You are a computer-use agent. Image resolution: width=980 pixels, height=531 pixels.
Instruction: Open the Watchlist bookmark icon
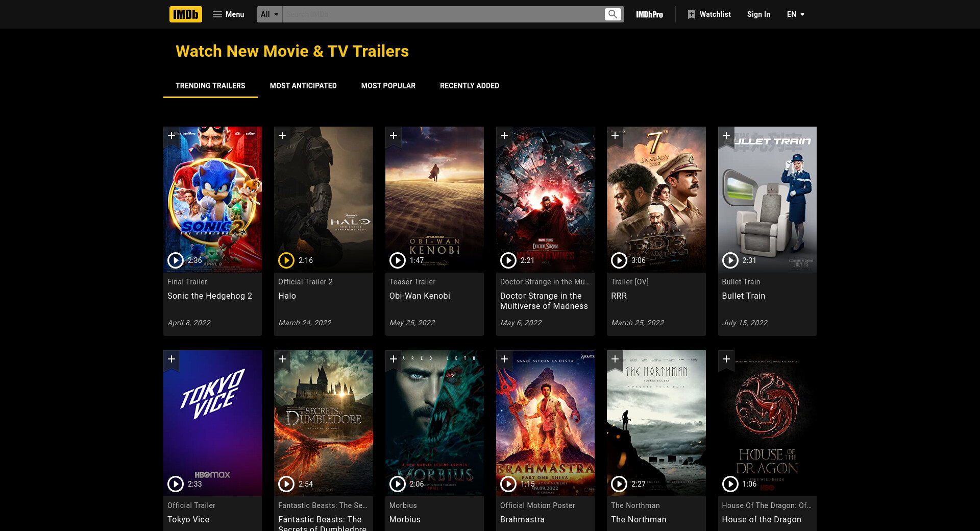click(691, 14)
